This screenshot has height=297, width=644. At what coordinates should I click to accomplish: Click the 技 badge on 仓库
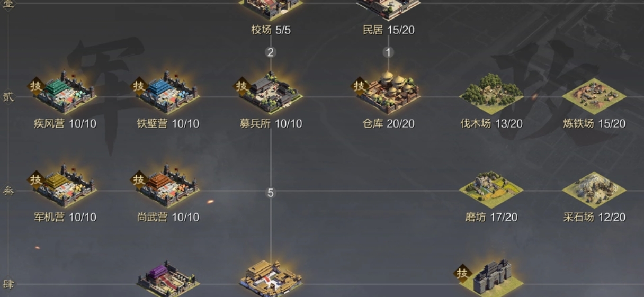(359, 86)
